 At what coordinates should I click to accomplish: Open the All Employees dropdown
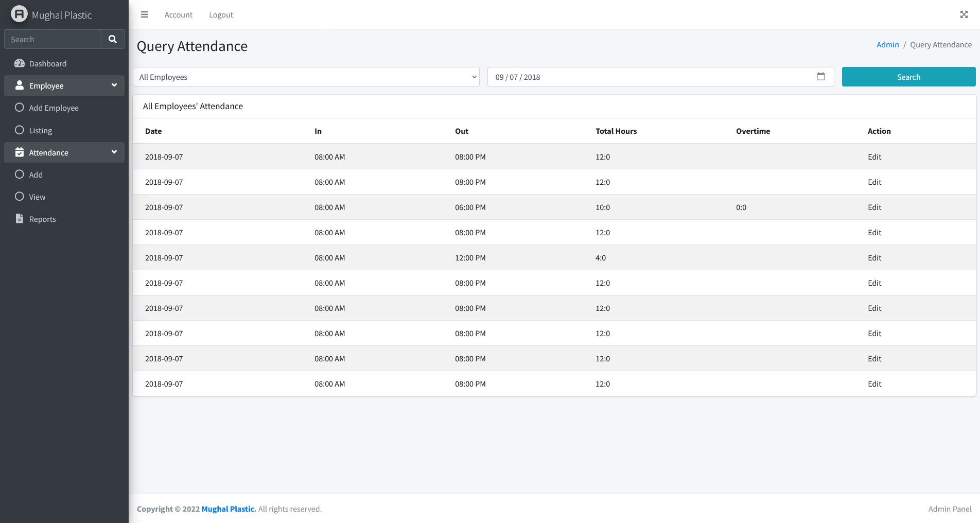click(x=306, y=77)
